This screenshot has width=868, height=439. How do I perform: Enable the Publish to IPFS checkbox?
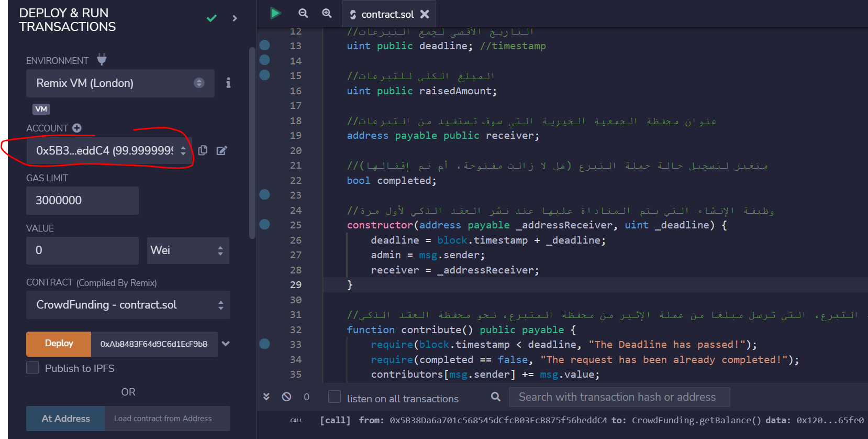coord(32,368)
